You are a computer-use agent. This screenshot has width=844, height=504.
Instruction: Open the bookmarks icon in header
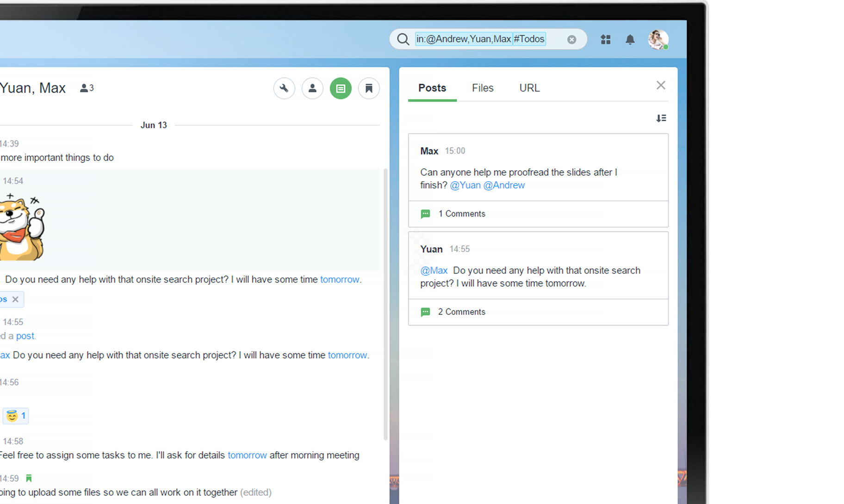tap(369, 88)
